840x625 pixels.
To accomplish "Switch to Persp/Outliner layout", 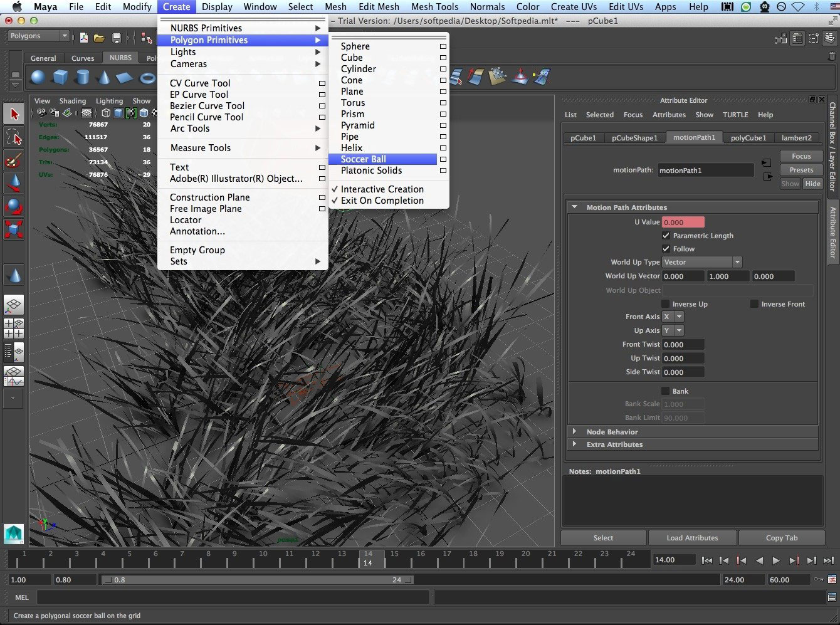I will coord(14,352).
